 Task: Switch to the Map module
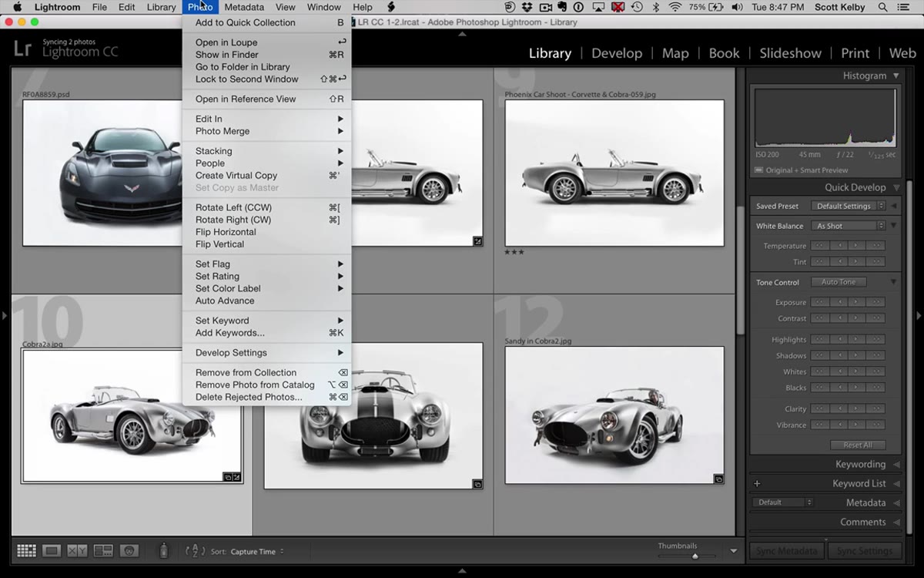(675, 53)
